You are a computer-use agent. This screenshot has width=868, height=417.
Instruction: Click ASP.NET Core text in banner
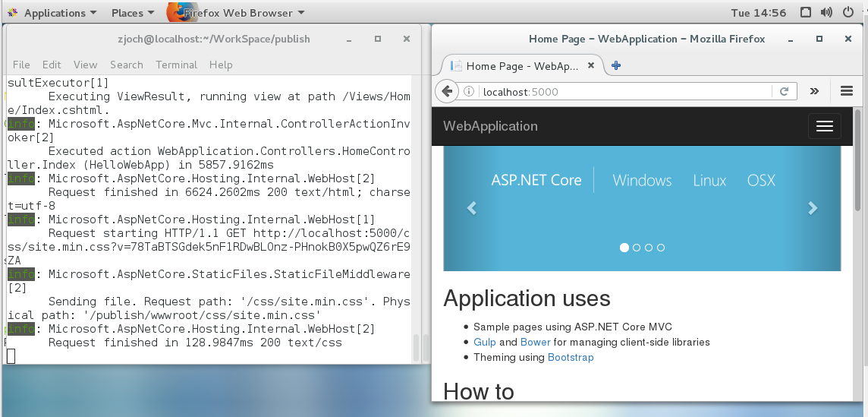(x=536, y=180)
